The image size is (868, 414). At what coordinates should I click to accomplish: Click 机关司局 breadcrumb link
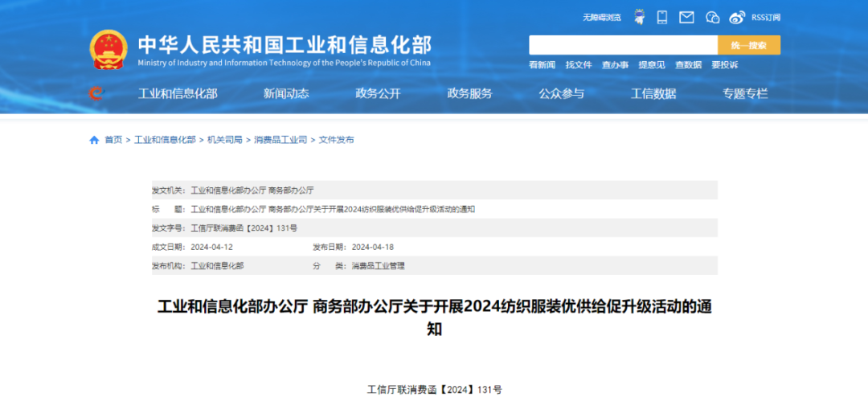[225, 140]
